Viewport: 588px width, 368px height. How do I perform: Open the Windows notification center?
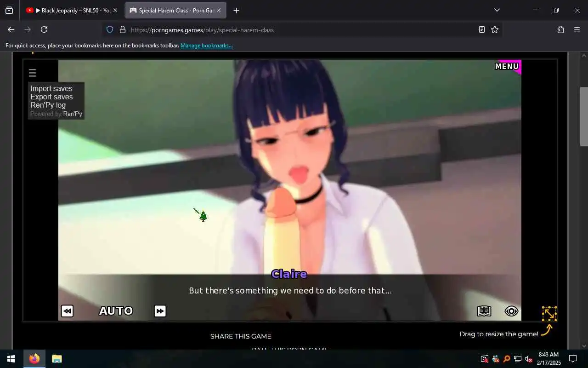tap(573, 359)
